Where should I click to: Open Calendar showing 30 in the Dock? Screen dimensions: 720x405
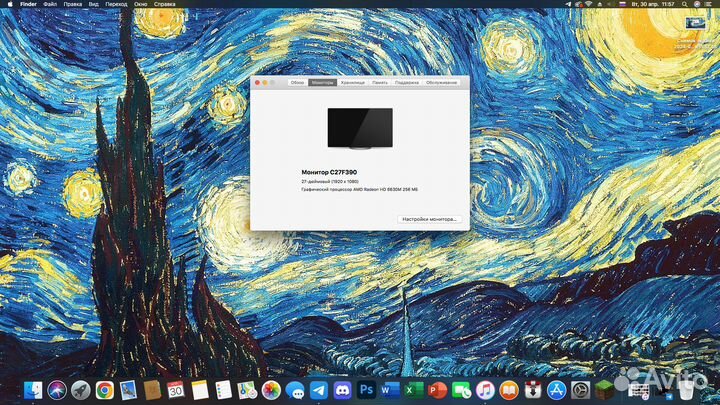tap(176, 390)
